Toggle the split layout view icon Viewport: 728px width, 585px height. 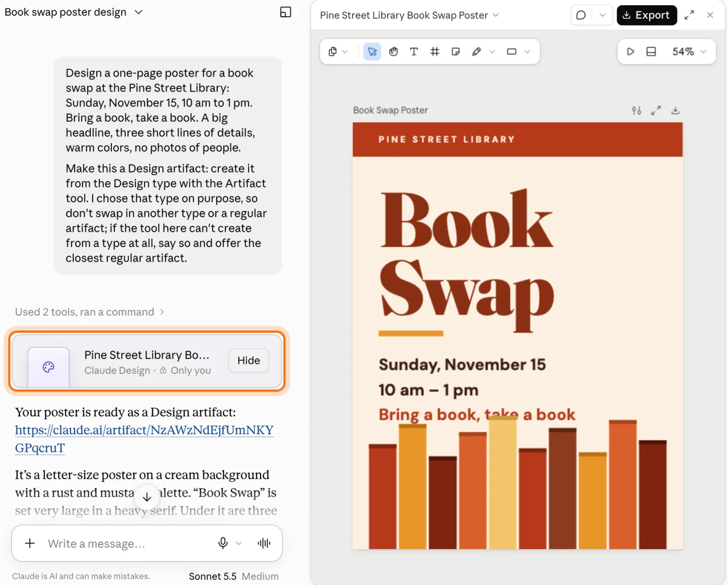[x=651, y=51]
